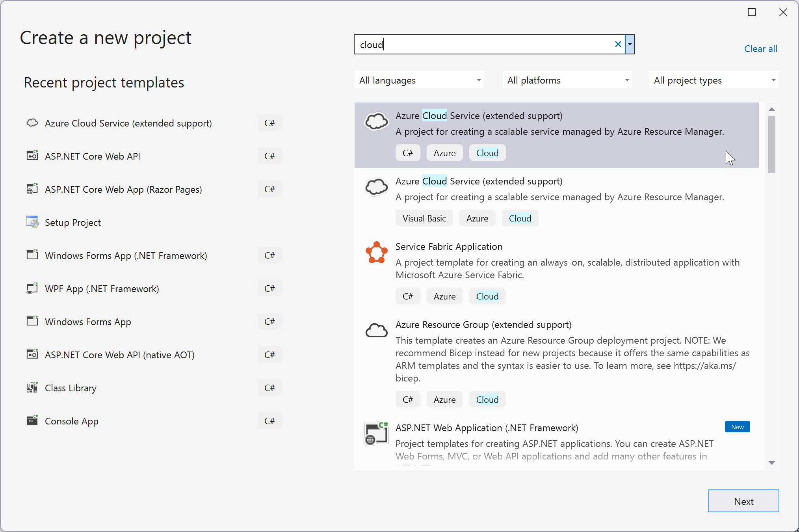
Task: Scroll down the project templates list
Action: (771, 462)
